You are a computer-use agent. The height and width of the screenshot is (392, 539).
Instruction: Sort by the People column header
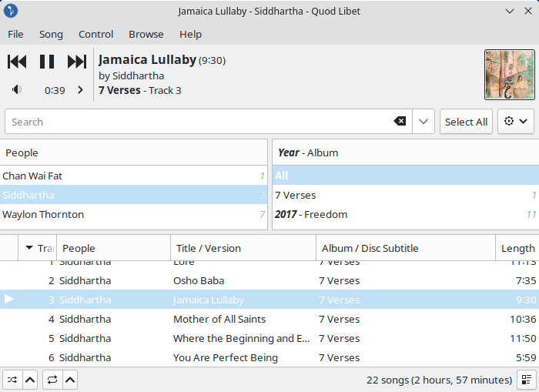click(x=113, y=248)
